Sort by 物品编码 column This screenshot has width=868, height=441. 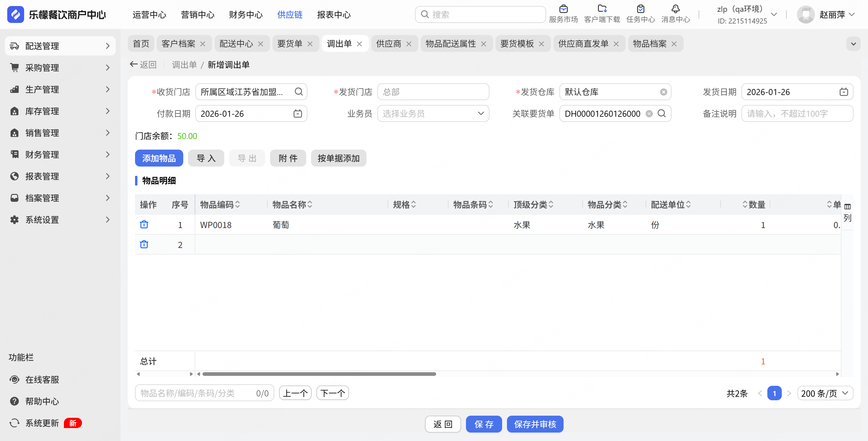point(237,205)
